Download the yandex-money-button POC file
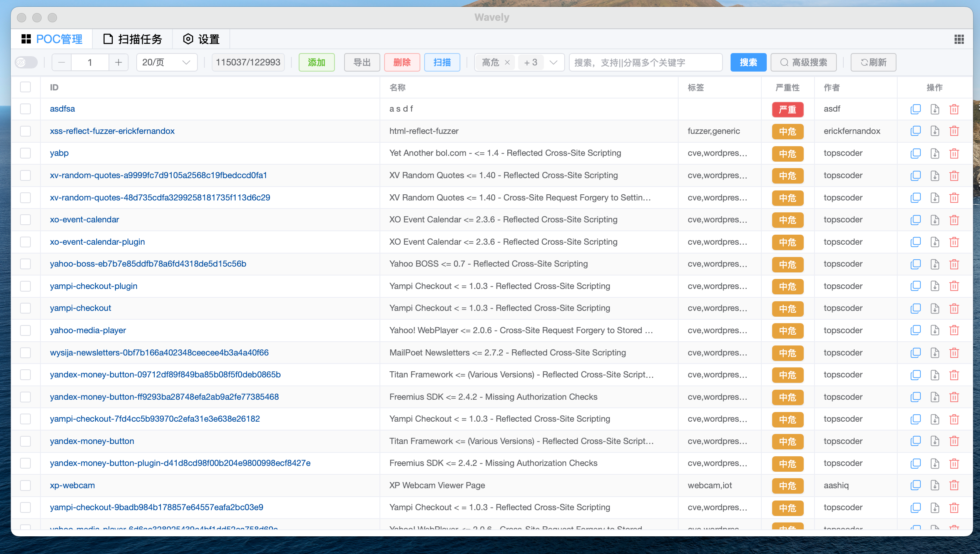Viewport: 980px width, 554px height. pos(935,441)
